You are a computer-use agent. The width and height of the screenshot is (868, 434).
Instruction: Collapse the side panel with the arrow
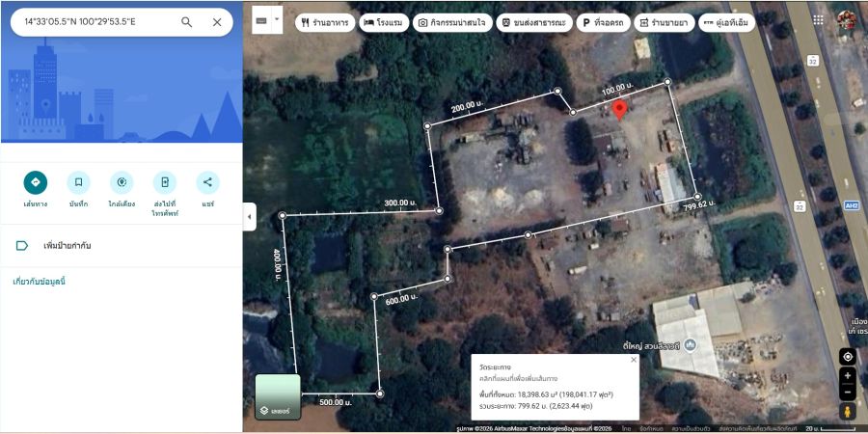[249, 217]
